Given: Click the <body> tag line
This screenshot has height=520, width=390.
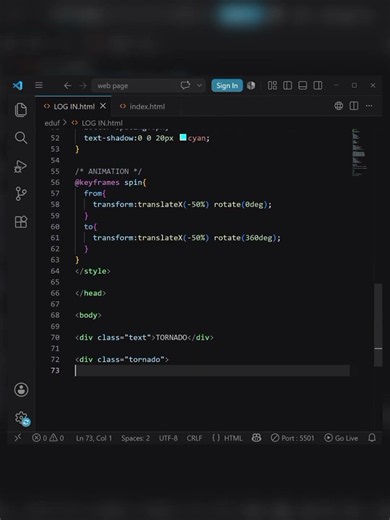Looking at the screenshot, I should click(88, 315).
